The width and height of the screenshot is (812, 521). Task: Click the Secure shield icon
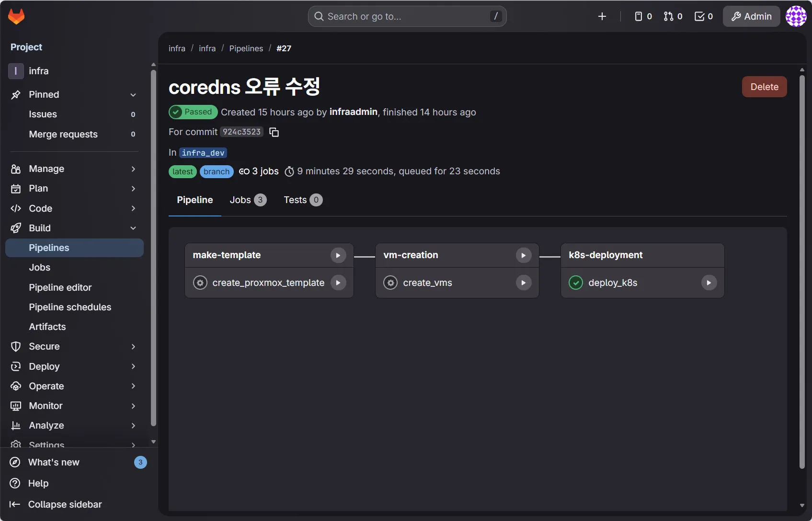(16, 346)
